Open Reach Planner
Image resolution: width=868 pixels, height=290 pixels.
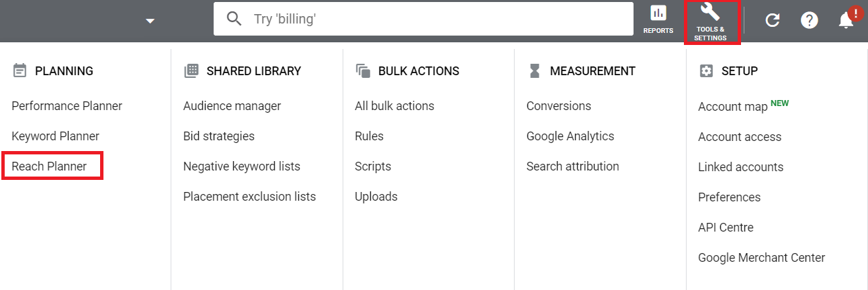[x=49, y=166]
